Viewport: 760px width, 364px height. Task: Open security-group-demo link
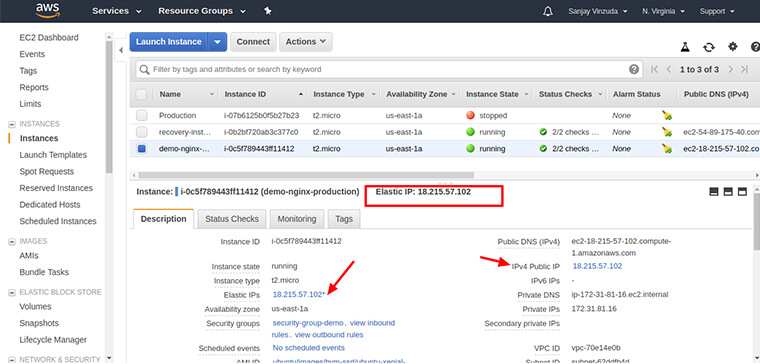(x=308, y=323)
